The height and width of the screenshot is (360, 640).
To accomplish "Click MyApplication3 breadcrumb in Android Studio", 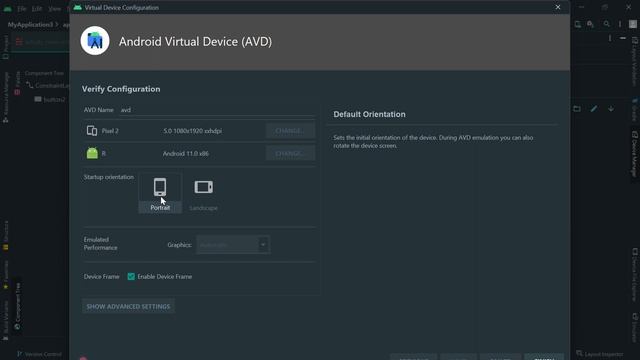I will coord(30,24).
